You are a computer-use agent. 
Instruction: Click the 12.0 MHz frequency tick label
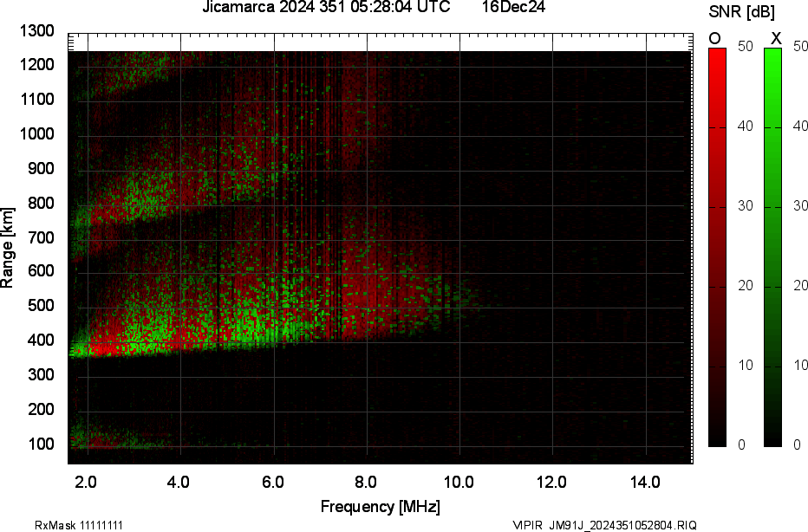pyautogui.click(x=551, y=482)
